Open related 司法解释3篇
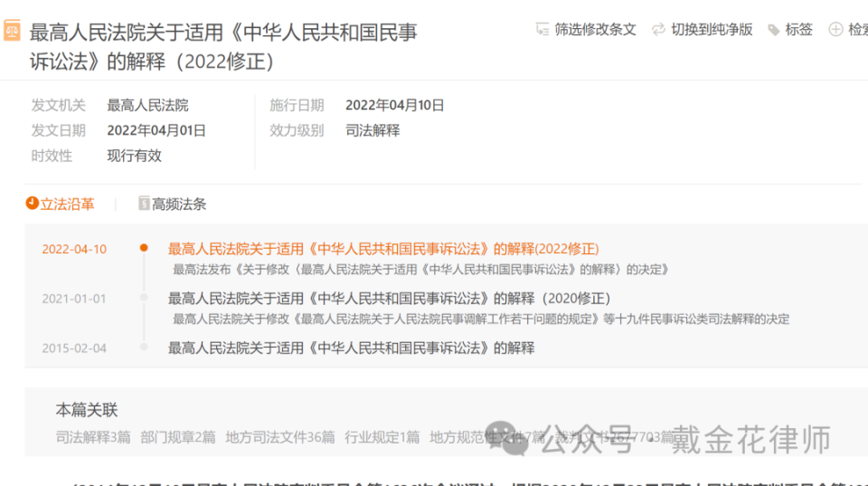 click(x=93, y=437)
